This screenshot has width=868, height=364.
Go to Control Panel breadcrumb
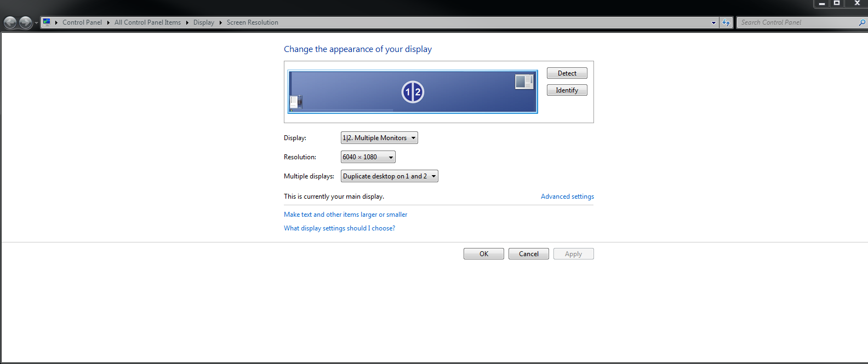point(82,22)
